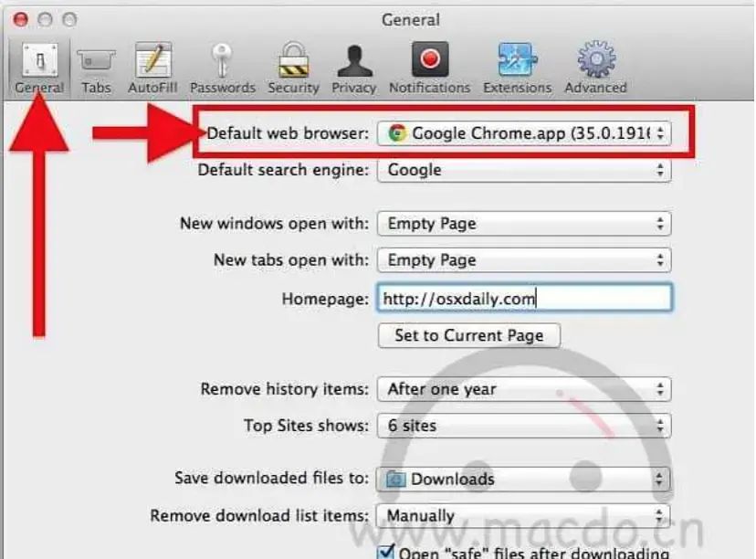Image resolution: width=756 pixels, height=559 pixels.
Task: Open the Remove download list items dropdown
Action: pos(523,515)
